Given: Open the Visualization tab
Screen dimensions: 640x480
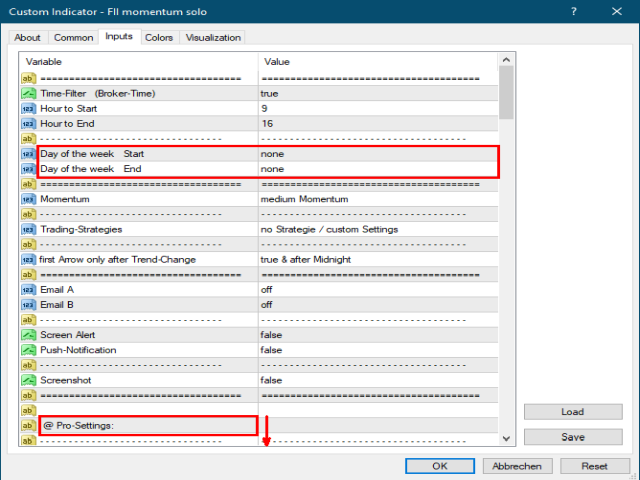Looking at the screenshot, I should 213,38.
